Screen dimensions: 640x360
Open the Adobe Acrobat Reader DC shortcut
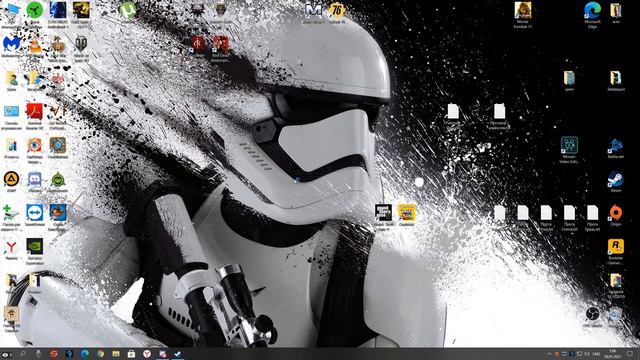(35, 112)
